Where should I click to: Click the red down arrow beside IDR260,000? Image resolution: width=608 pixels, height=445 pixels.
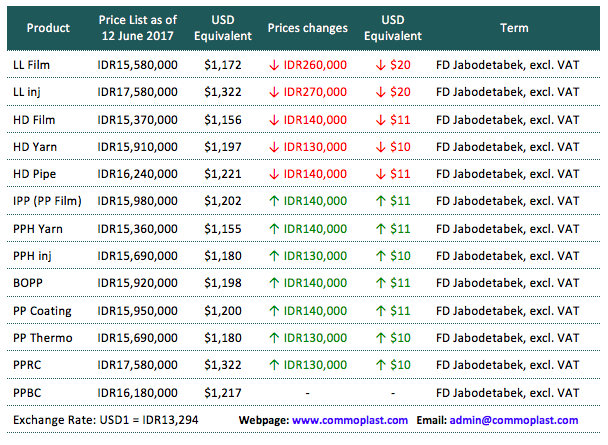[x=274, y=65]
